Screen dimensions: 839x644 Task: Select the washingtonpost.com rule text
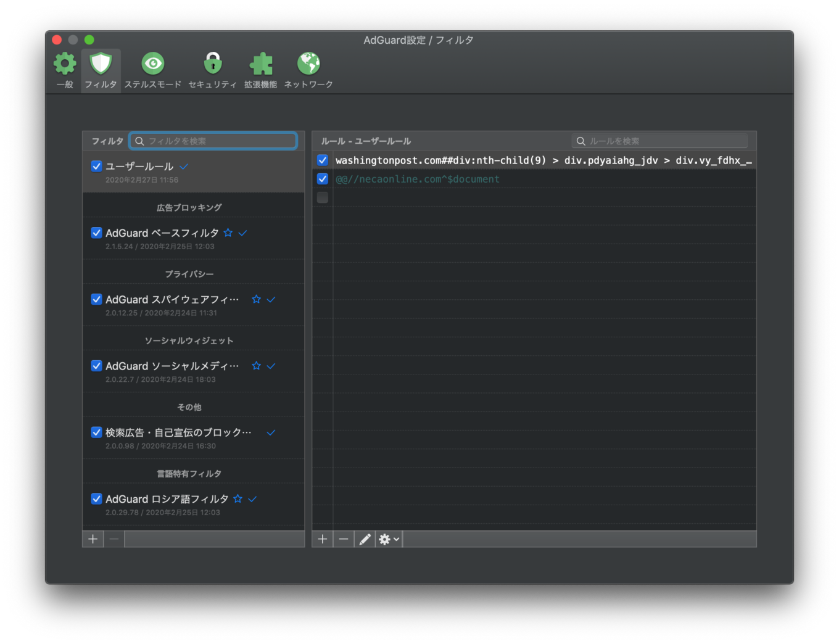pos(543,160)
